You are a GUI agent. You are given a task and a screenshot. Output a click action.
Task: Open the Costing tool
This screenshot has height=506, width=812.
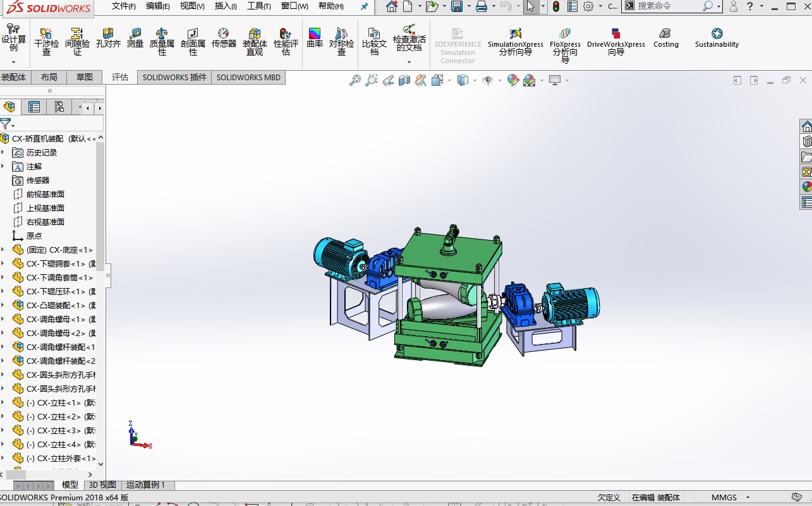(665, 38)
